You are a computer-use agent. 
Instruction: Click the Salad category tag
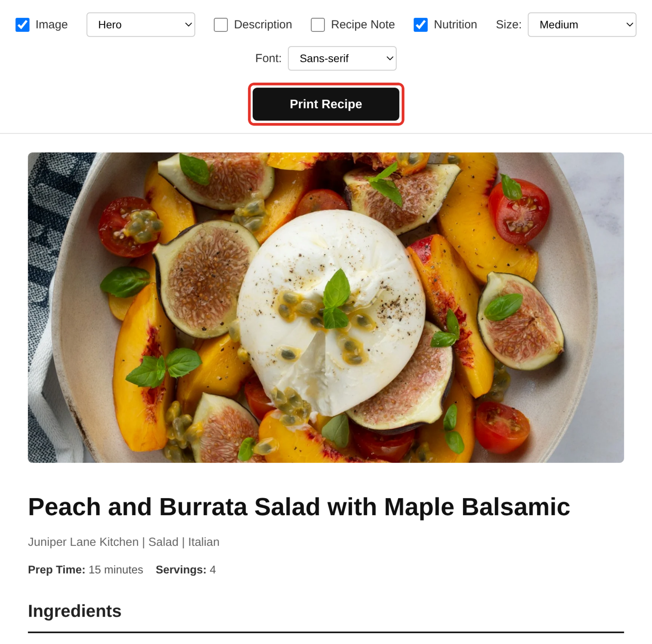[163, 542]
